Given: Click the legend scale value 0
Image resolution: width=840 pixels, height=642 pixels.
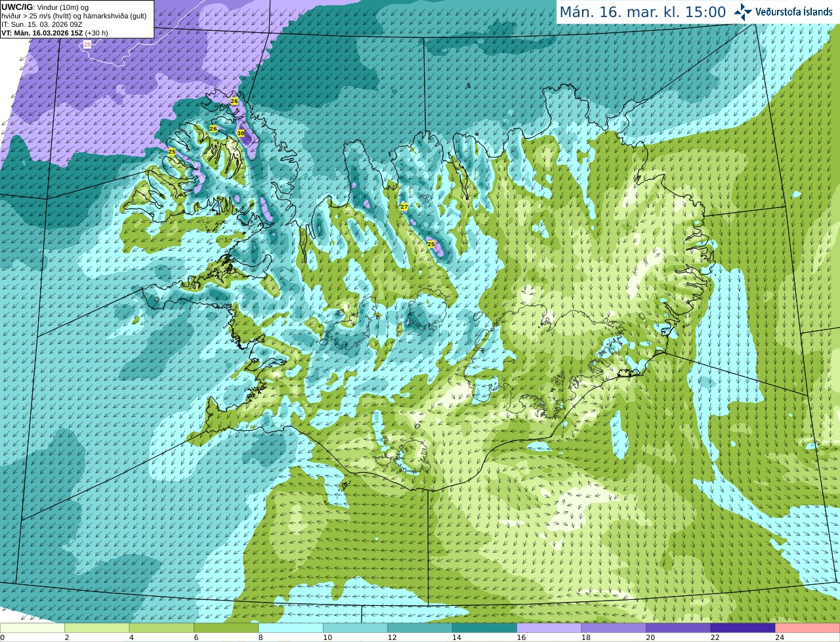Looking at the screenshot, I should click(3, 637).
